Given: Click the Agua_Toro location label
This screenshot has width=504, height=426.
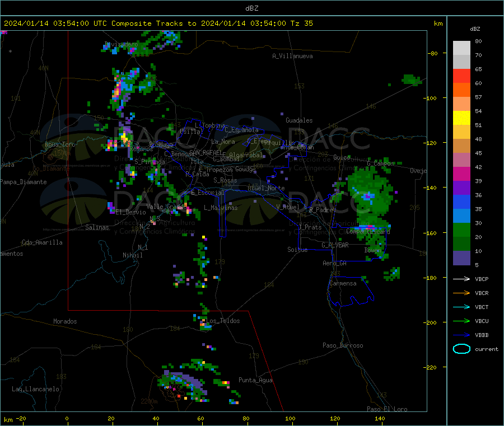Looking at the screenshot, I should click(x=60, y=144).
